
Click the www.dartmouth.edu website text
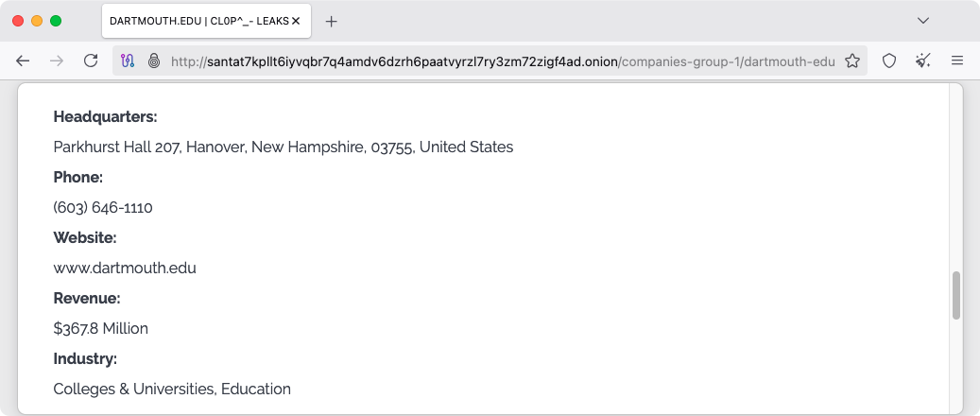pos(125,268)
